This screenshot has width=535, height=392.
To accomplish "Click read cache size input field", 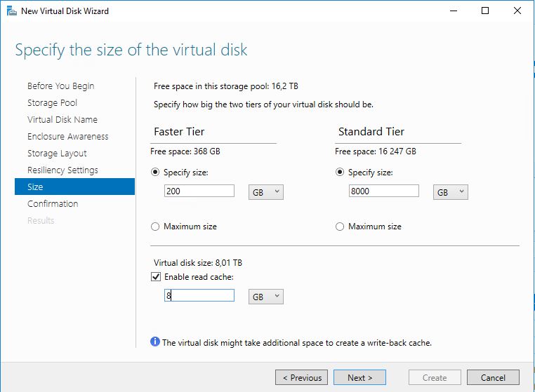I will tap(199, 295).
